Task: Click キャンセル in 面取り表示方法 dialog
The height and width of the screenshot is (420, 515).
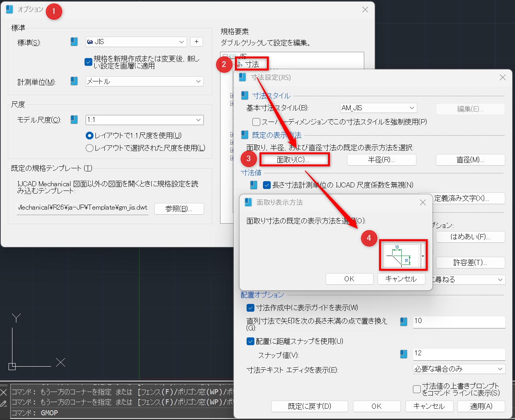Action: click(401, 279)
